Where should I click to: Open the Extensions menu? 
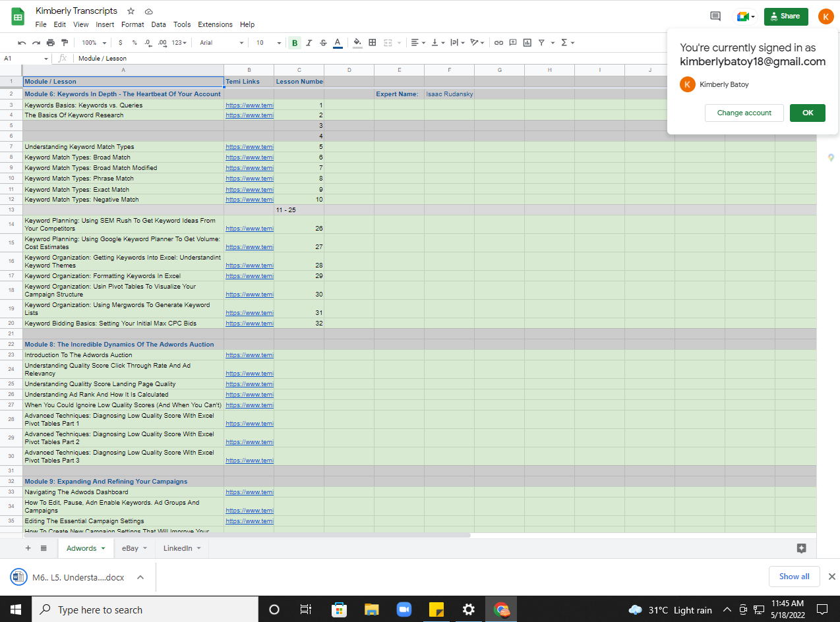215,24
